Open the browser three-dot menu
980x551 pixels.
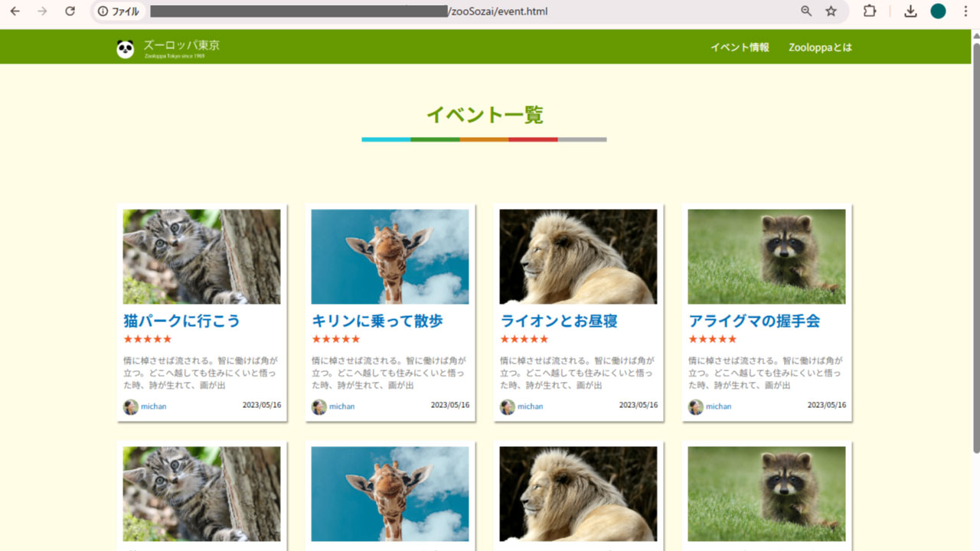pos(965,11)
